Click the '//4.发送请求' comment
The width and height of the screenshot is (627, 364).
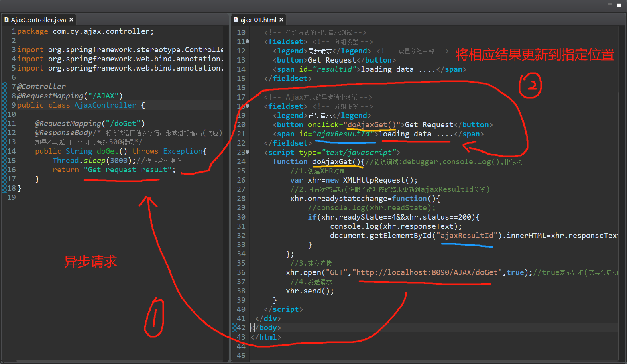pyautogui.click(x=311, y=282)
